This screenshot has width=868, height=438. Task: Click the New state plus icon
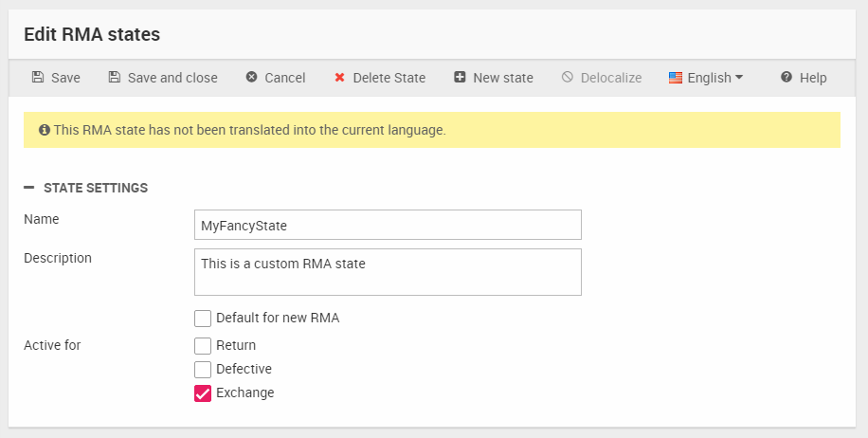[x=460, y=78]
